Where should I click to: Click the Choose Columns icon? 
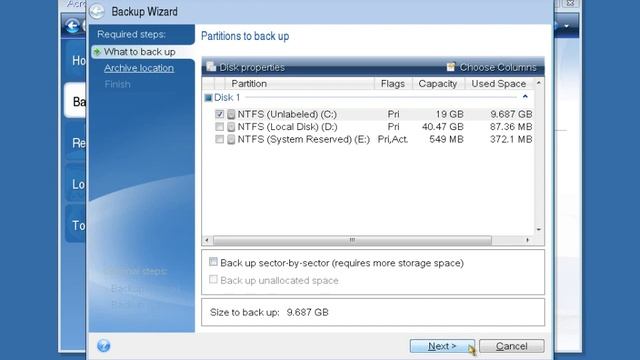coord(451,67)
